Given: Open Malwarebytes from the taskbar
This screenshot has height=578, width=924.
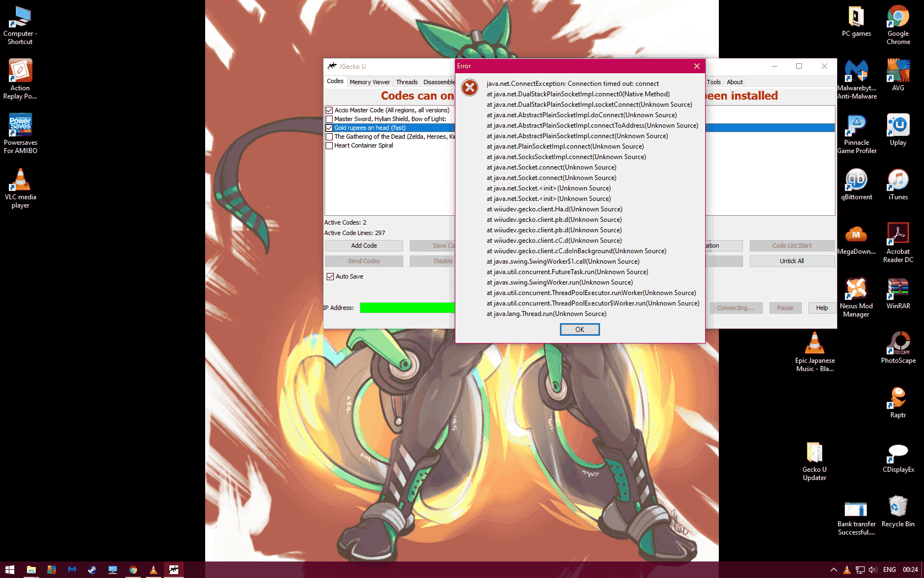Looking at the screenshot, I should (x=71, y=570).
